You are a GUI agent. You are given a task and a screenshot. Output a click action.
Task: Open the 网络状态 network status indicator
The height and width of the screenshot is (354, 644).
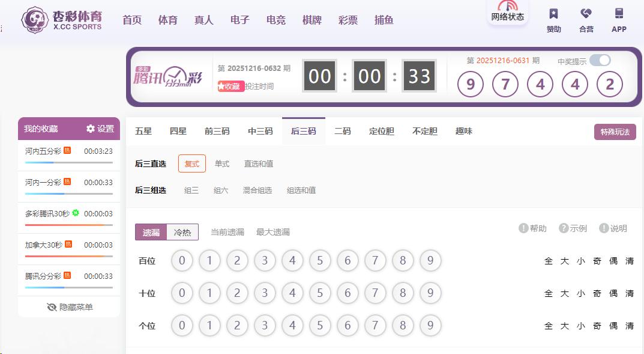click(x=507, y=12)
